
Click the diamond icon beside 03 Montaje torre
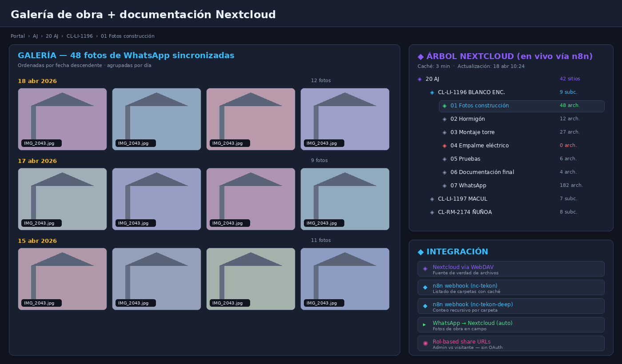[444, 132]
